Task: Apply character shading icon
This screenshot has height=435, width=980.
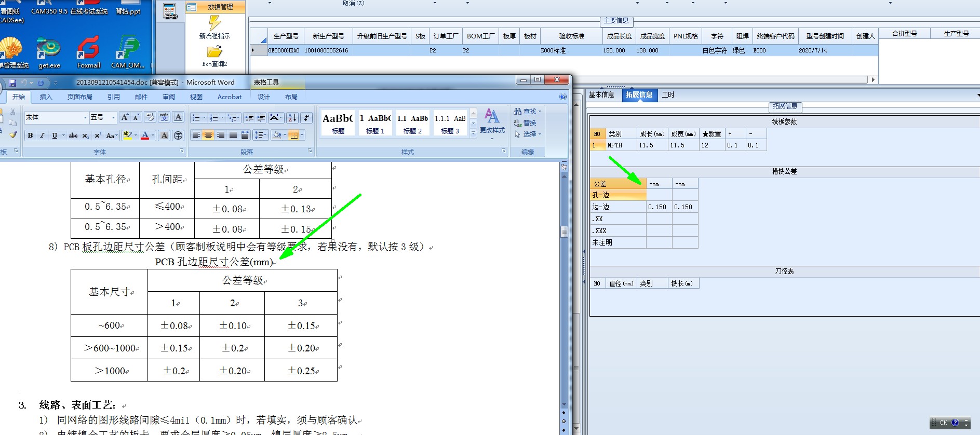Action: pyautogui.click(x=164, y=135)
